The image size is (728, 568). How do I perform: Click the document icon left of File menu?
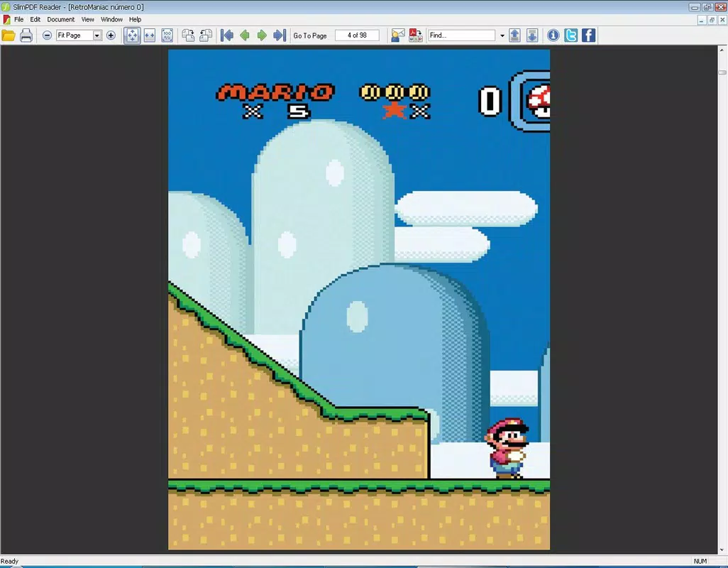[6, 19]
